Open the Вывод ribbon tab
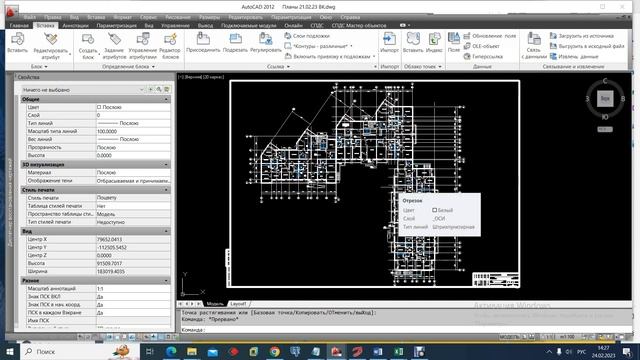Screen dimensions: 640x360 coord(205,25)
